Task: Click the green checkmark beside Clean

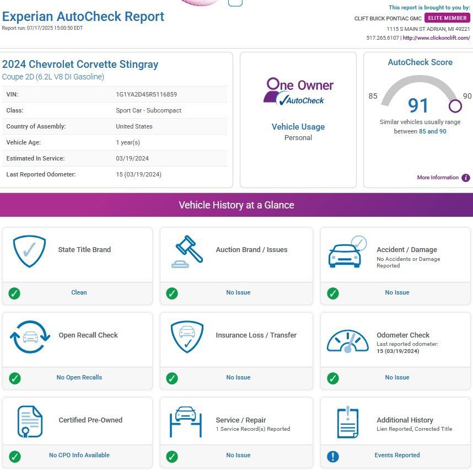Action: (x=15, y=293)
